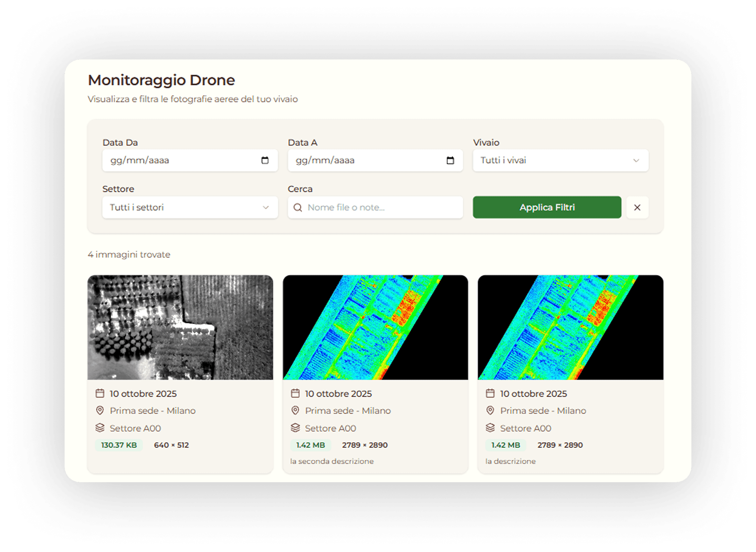The width and height of the screenshot is (756, 552).
Task: Click the Vivaio dropdown chevron arrow
Action: pos(636,160)
